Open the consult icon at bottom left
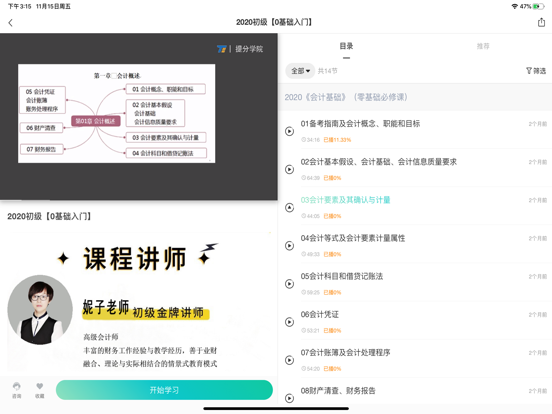 (x=17, y=390)
